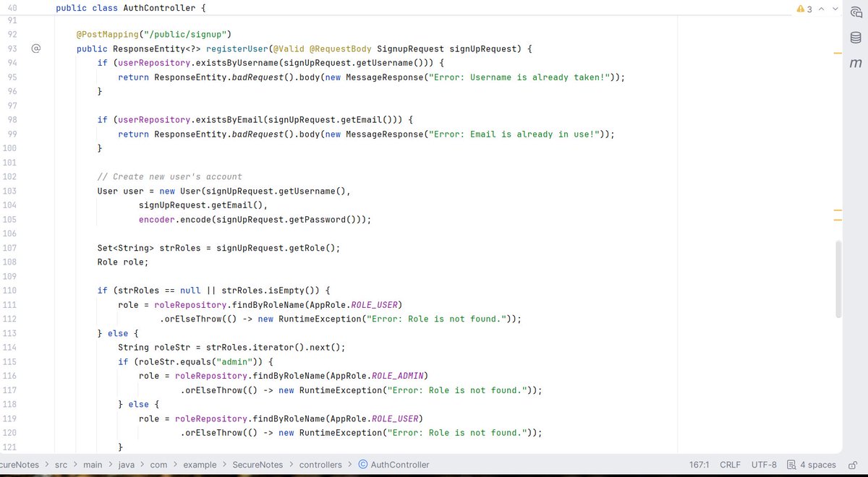Open the example breadcrumb
Viewport: 868px width, 477px height.
(200, 465)
